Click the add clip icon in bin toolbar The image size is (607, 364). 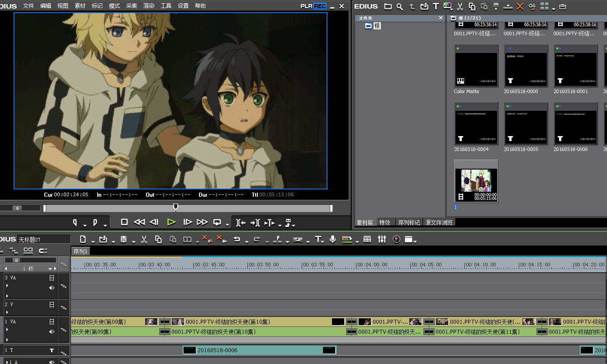pos(424,6)
